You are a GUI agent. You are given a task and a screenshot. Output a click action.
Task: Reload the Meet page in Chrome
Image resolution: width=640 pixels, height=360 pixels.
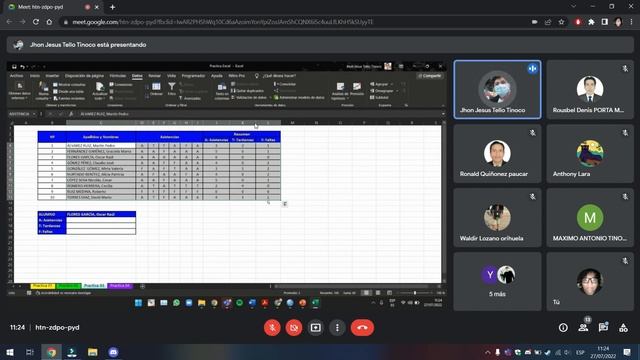(36, 22)
